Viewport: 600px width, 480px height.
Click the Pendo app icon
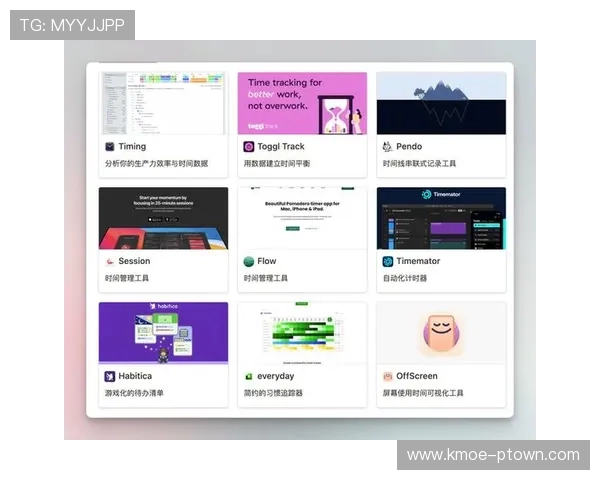point(387,147)
